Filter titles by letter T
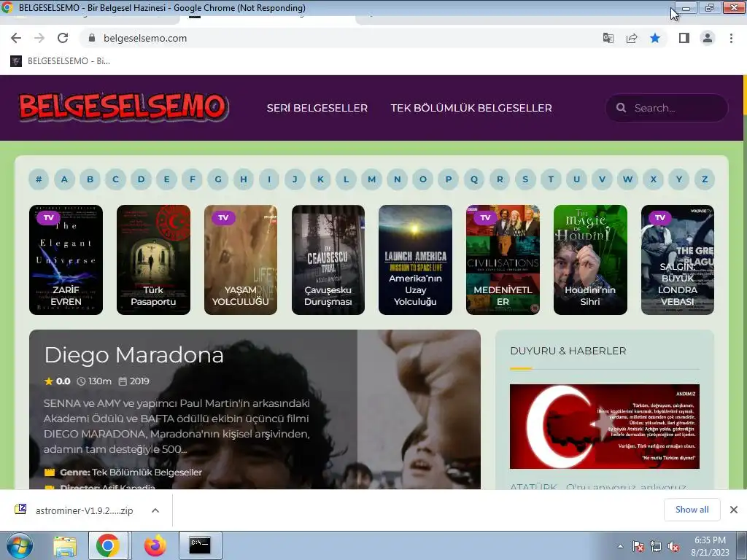The height and width of the screenshot is (560, 747). [551, 179]
